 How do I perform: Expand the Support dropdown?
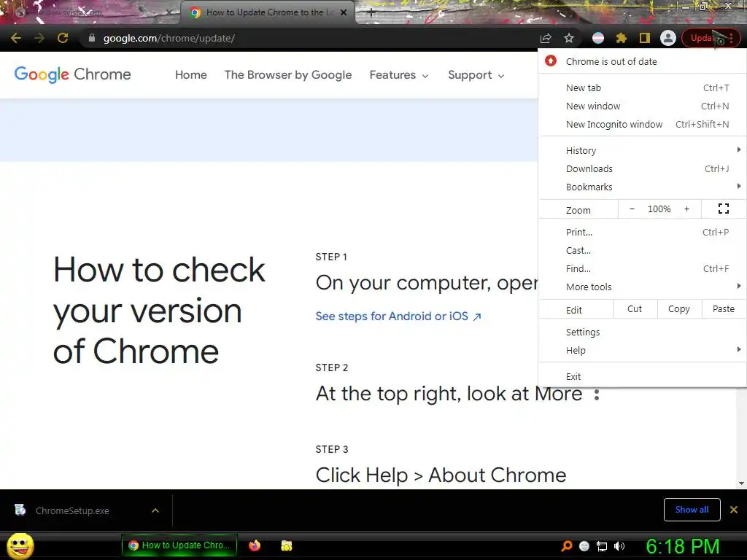pyautogui.click(x=476, y=75)
